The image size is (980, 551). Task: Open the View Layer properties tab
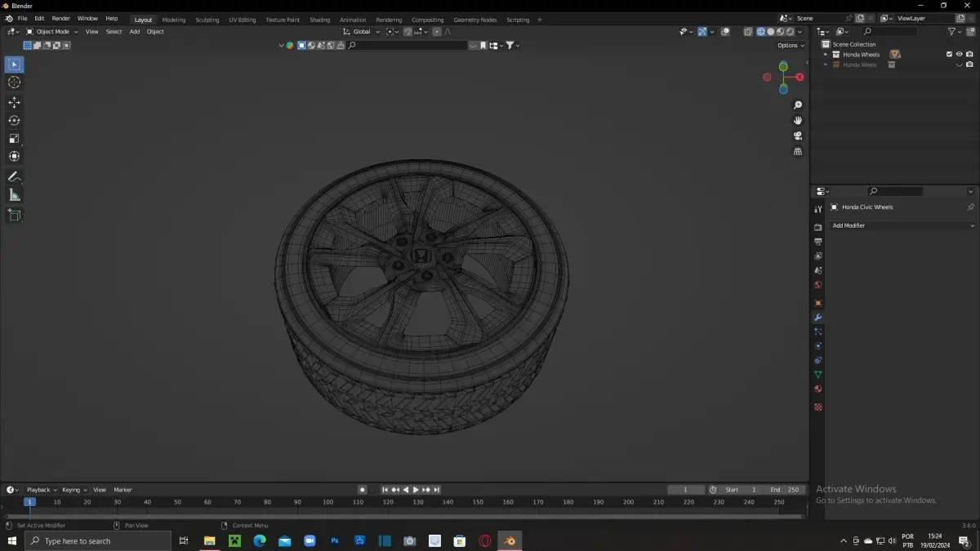[817, 256]
